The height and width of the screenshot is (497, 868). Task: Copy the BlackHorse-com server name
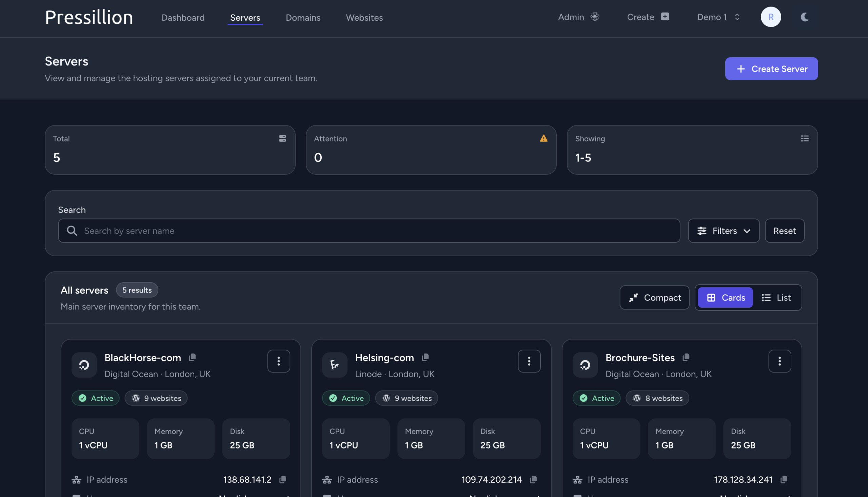[192, 357]
